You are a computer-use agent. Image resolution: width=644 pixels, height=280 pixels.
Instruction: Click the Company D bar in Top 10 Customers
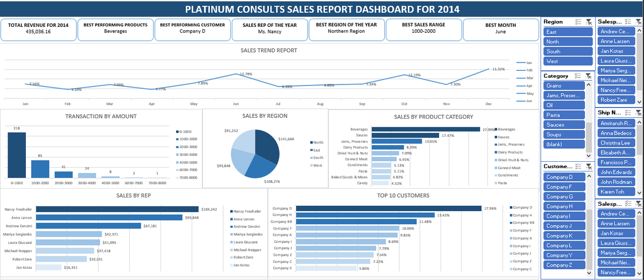click(x=389, y=208)
